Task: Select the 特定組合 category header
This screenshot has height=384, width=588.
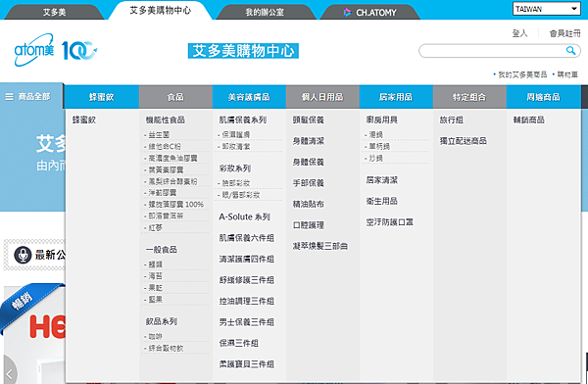Action: pyautogui.click(x=469, y=97)
